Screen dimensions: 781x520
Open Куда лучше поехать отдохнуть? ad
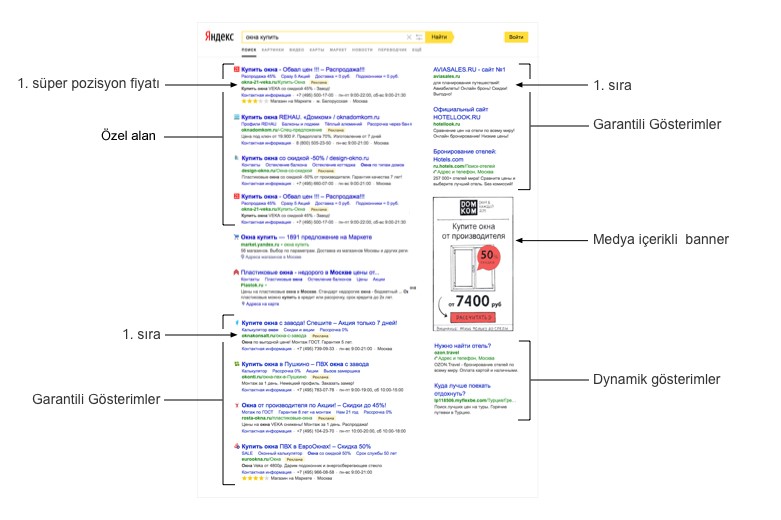(462, 390)
